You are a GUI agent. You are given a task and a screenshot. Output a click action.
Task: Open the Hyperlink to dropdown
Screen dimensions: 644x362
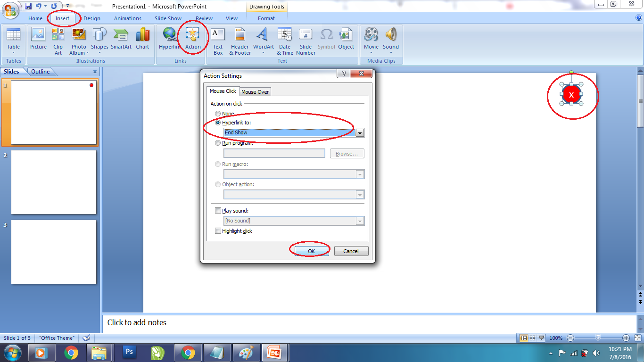(360, 132)
